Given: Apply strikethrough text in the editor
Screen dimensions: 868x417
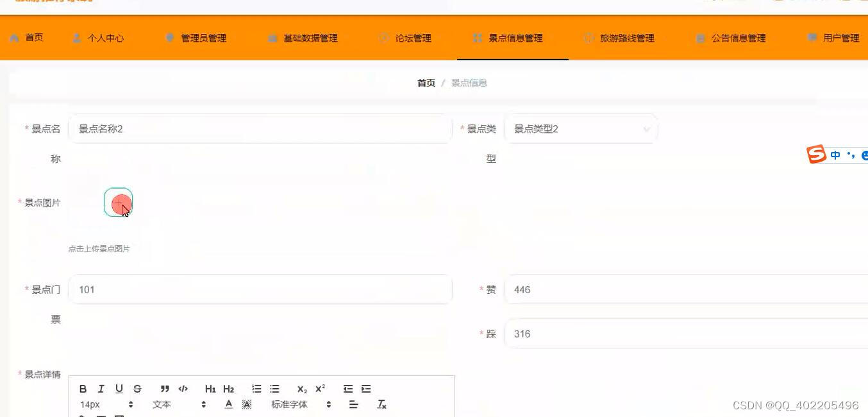Looking at the screenshot, I should 137,388.
